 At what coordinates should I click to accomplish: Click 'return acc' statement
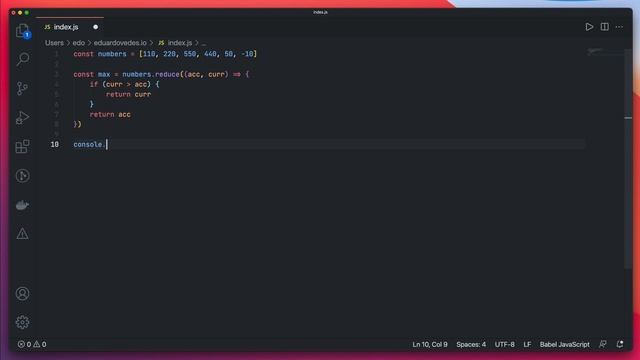[x=110, y=115]
